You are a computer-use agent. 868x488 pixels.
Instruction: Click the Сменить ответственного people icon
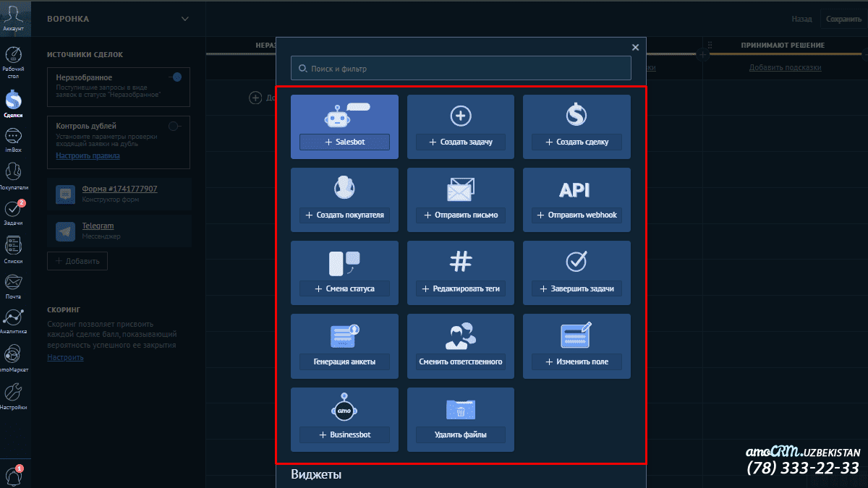coord(460,335)
